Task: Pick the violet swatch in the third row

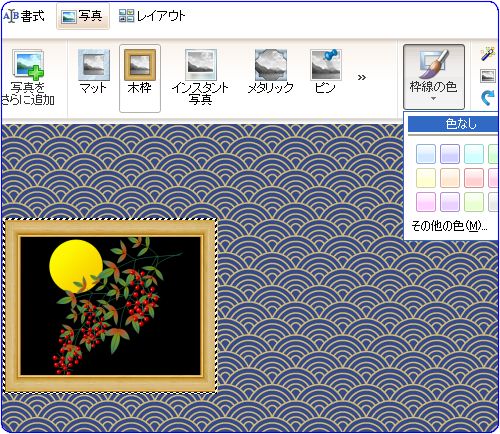Action: [x=450, y=202]
